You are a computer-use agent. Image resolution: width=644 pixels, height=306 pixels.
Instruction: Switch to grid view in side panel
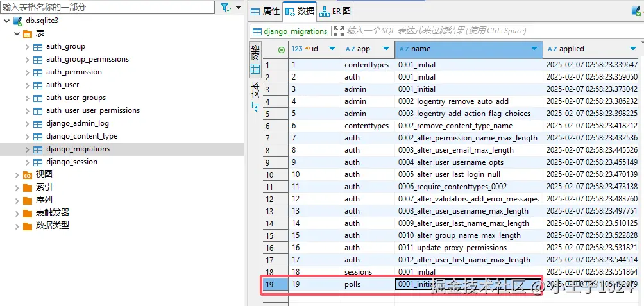click(x=255, y=59)
